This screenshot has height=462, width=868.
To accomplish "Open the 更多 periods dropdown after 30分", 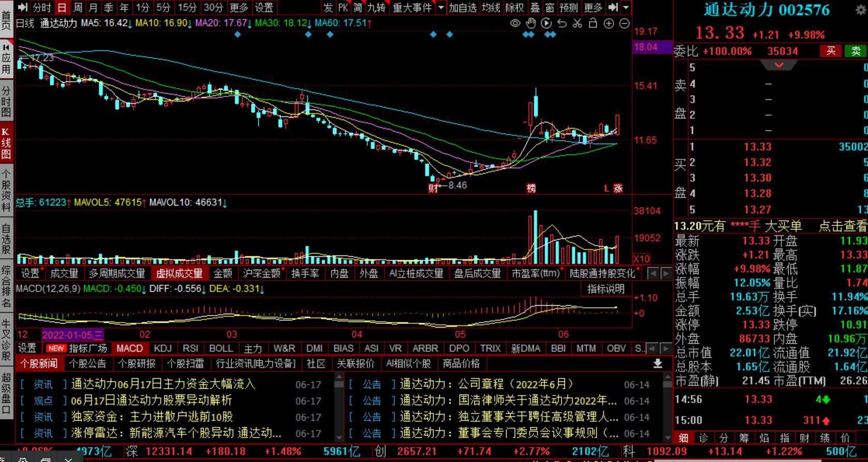I will click(x=239, y=7).
